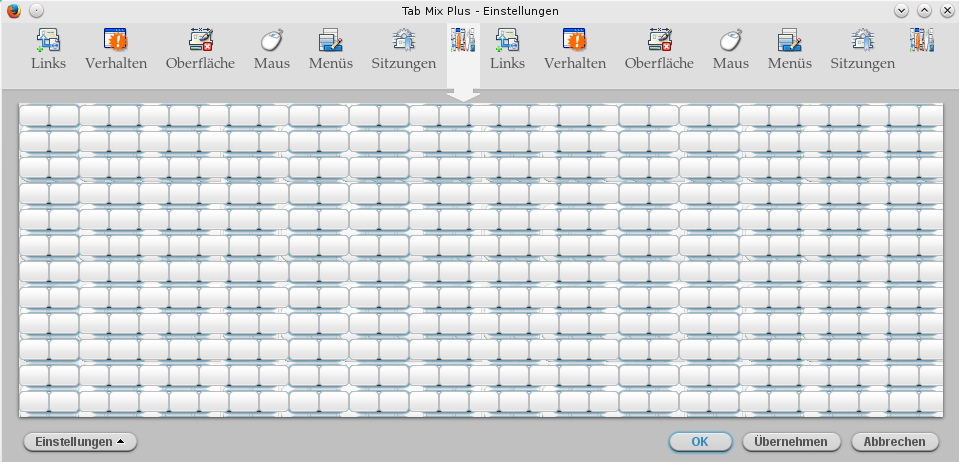The image size is (959, 462).
Task: Open Links tab directly after highlighted pane icon
Action: click(x=508, y=49)
